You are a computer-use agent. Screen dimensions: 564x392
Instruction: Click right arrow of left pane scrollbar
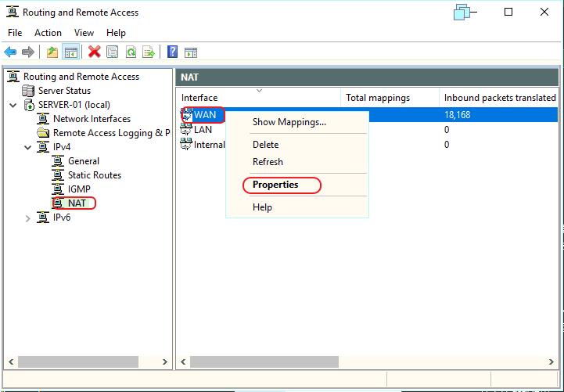pos(165,362)
